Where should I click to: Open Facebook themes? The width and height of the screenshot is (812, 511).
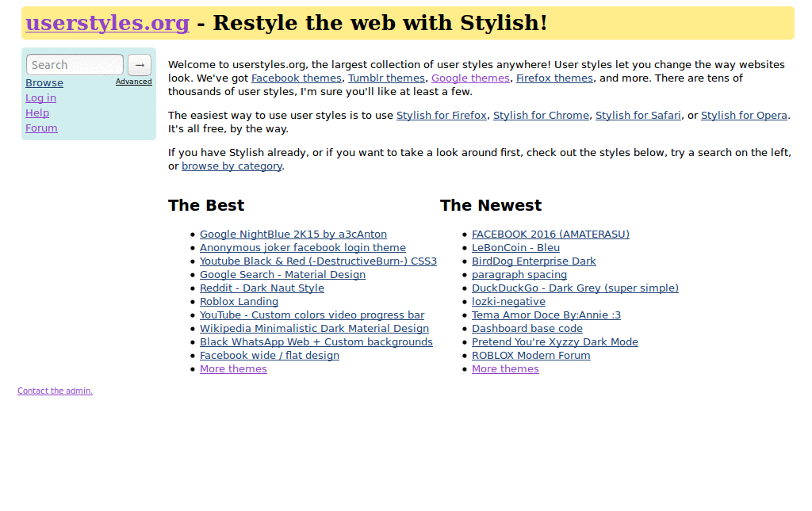click(x=297, y=78)
